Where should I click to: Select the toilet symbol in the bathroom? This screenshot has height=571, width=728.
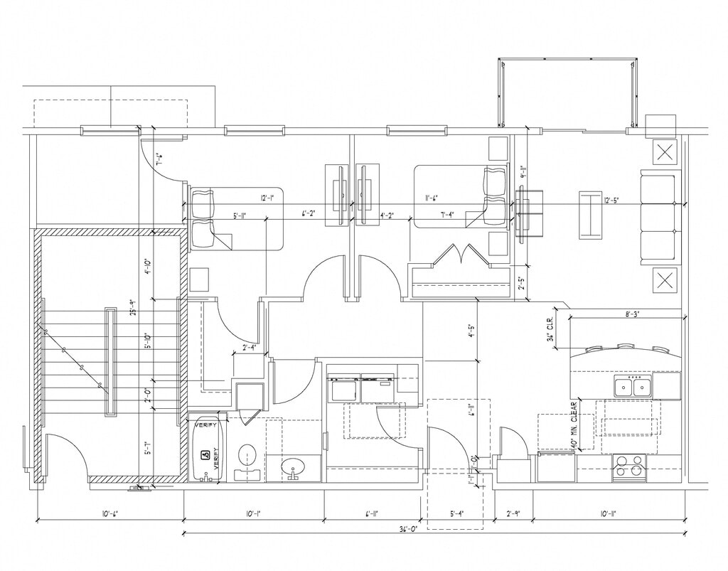[x=247, y=459]
